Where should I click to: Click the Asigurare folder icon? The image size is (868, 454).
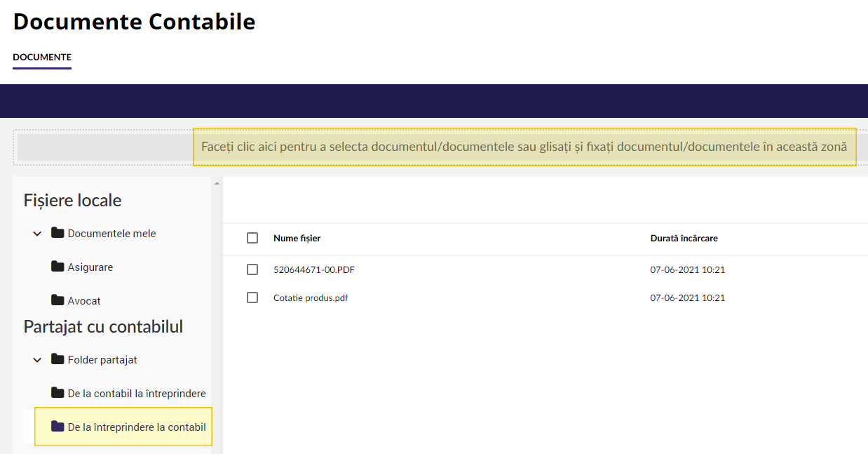point(57,267)
